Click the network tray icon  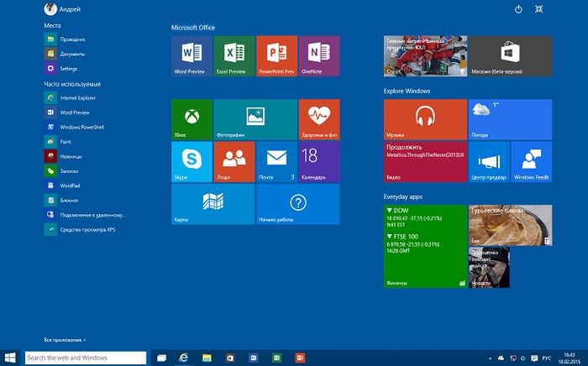pos(513,358)
